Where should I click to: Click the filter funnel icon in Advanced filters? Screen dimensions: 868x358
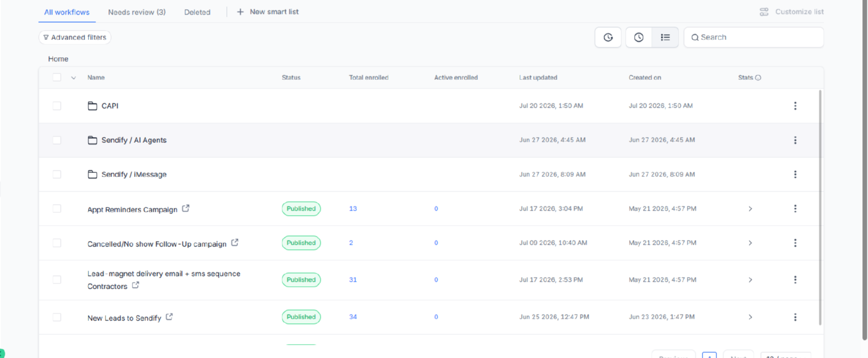click(x=46, y=37)
